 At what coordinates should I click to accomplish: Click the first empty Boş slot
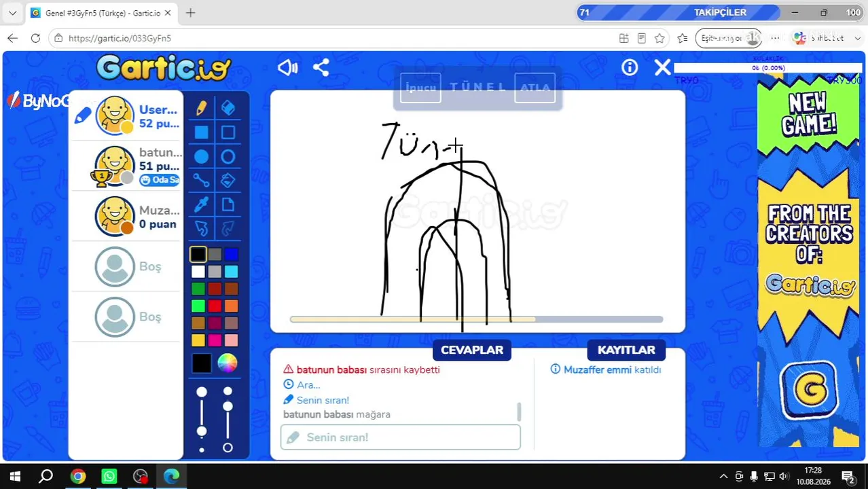click(x=126, y=267)
